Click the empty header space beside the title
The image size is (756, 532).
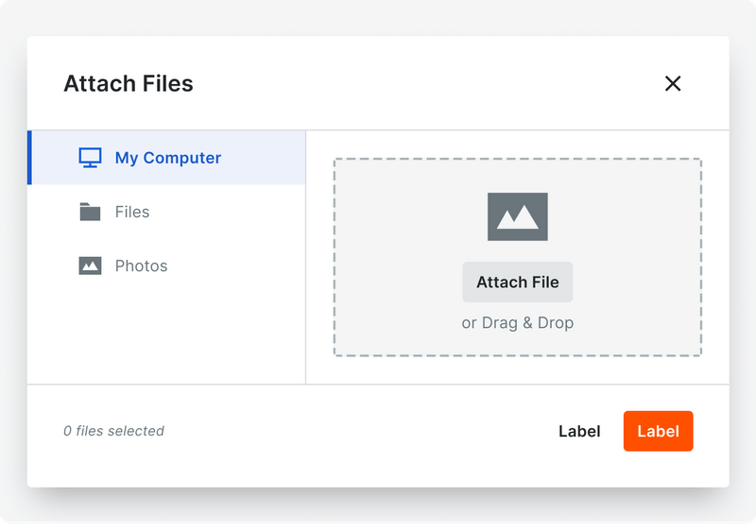point(425,83)
